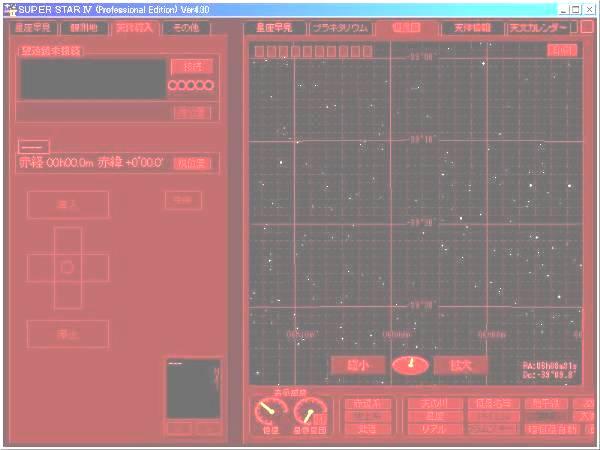Click the red button in the star chart's top-right corner
Viewport: 600px width, 450px height.
562,50
